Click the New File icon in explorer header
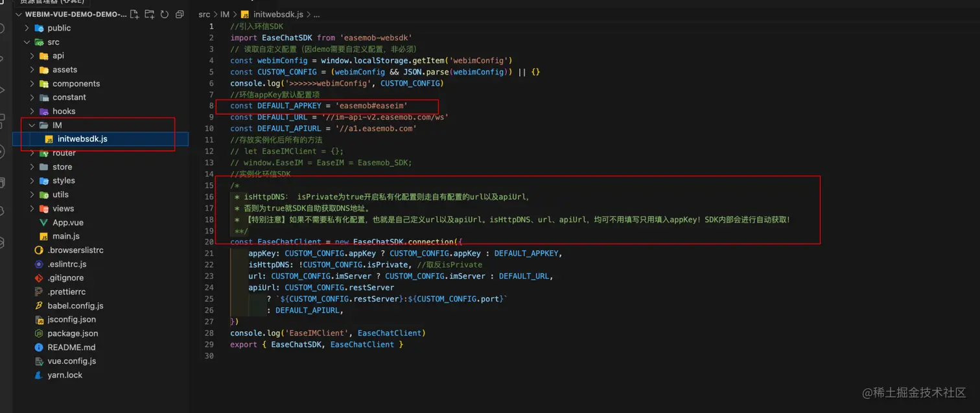This screenshot has height=413, width=980. pyautogui.click(x=135, y=14)
